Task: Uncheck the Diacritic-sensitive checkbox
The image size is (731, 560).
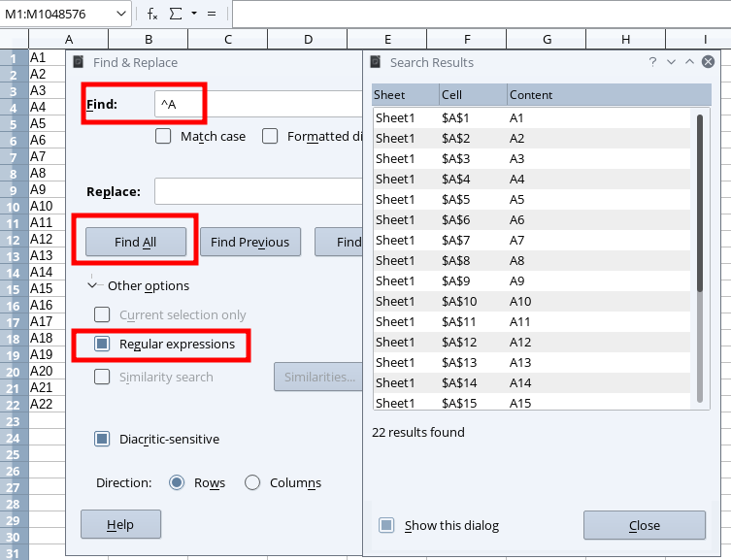Action: point(102,439)
